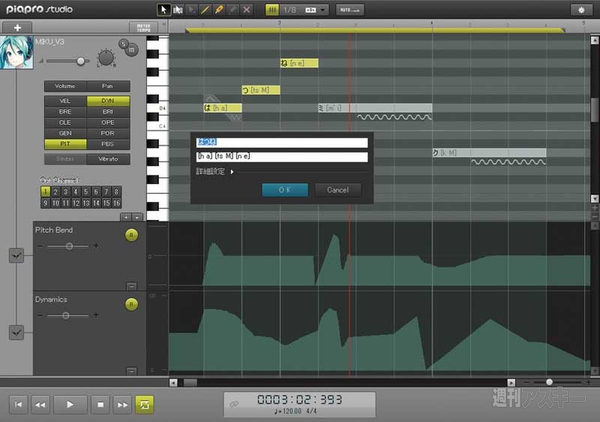Select the yellow pencil tool

219,10
